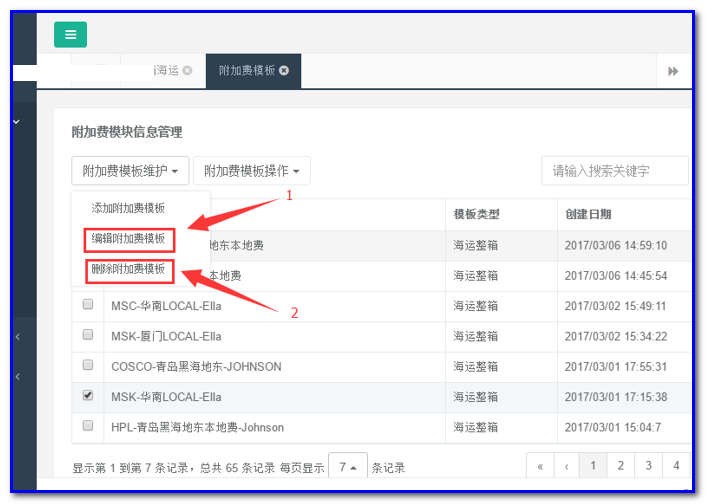Click the MSC-华南LOCAL-Ella template name

pyautogui.click(x=166, y=306)
